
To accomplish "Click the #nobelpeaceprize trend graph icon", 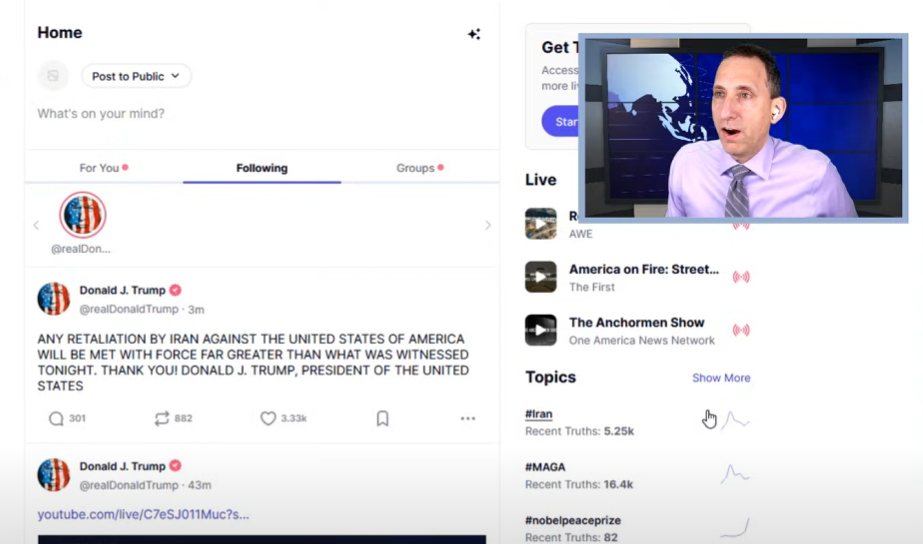I will pyautogui.click(x=735, y=528).
